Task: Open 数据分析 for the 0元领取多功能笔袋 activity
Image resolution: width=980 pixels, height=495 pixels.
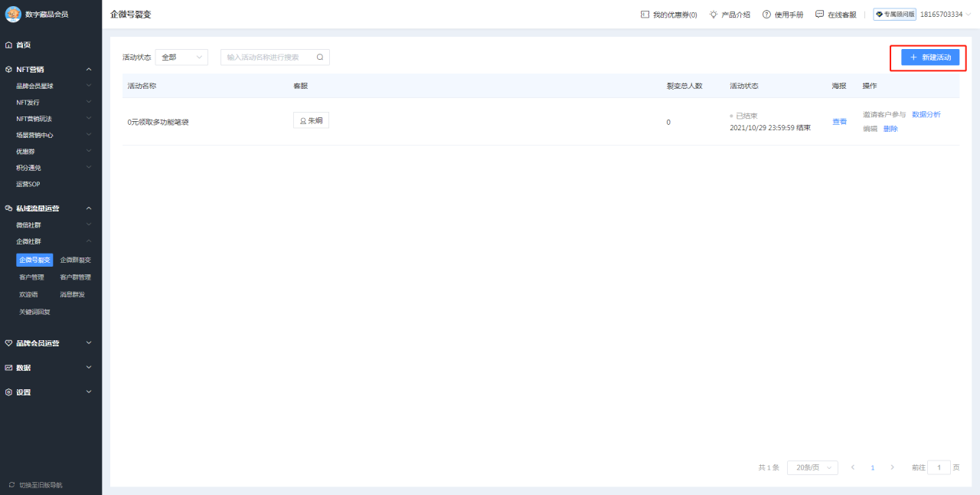Action: click(927, 113)
